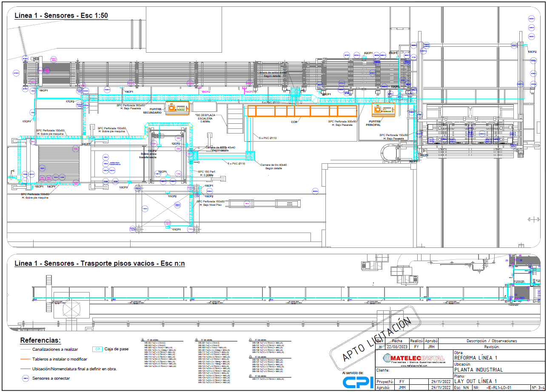
Task: Click the cyan Canalizaciones a realizar legend line
Action: 25,349
